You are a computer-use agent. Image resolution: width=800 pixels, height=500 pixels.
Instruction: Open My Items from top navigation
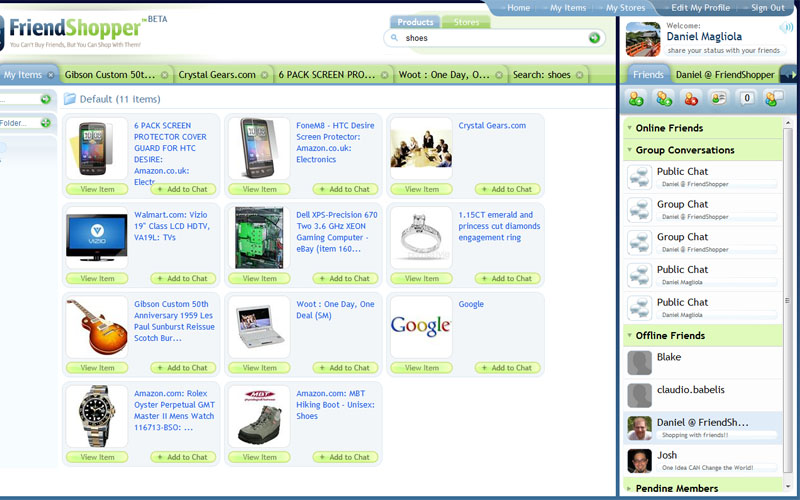[x=568, y=8]
